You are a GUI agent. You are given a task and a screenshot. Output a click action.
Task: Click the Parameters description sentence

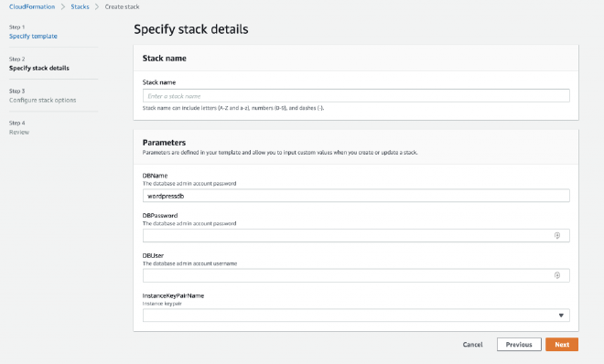click(280, 153)
